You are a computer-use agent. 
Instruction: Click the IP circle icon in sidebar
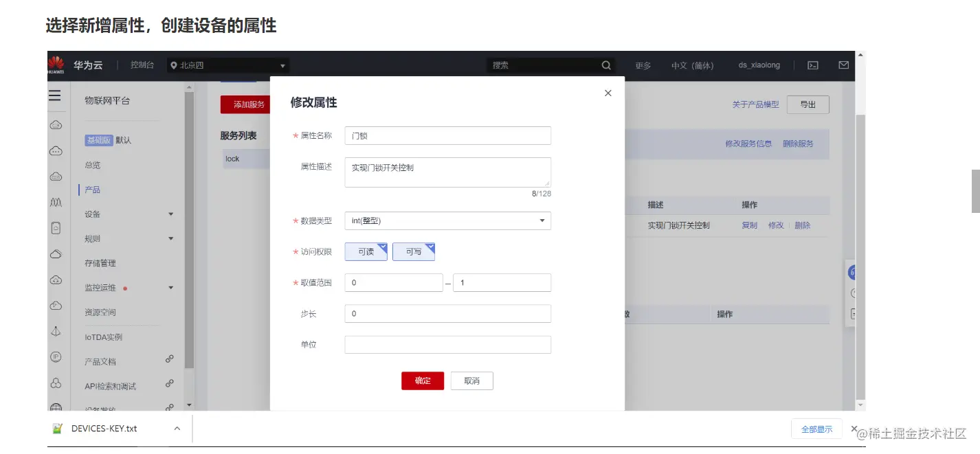pos(56,357)
